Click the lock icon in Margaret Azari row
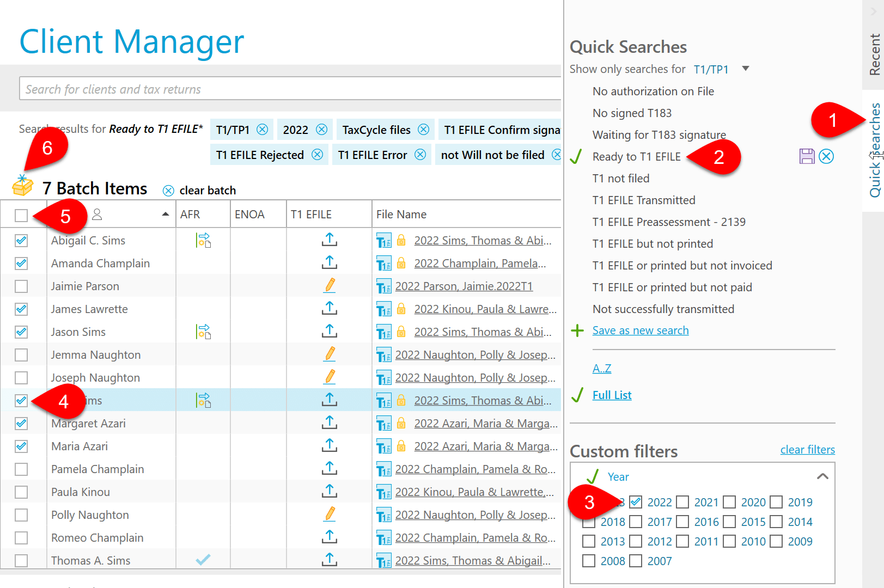This screenshot has height=588, width=884. [x=401, y=423]
